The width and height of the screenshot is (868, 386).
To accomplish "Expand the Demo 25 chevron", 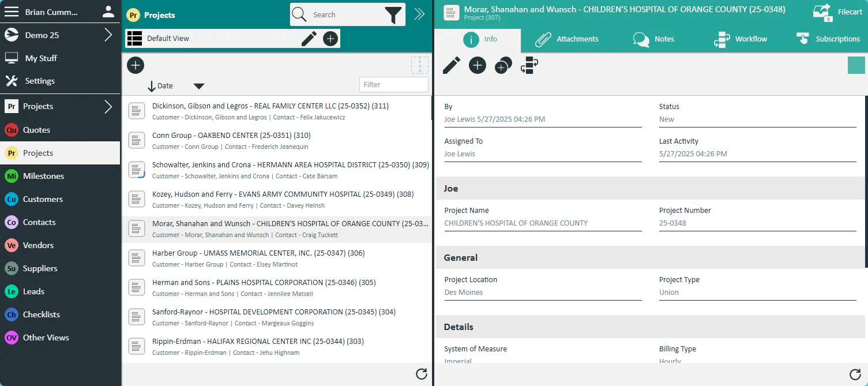I will (108, 35).
